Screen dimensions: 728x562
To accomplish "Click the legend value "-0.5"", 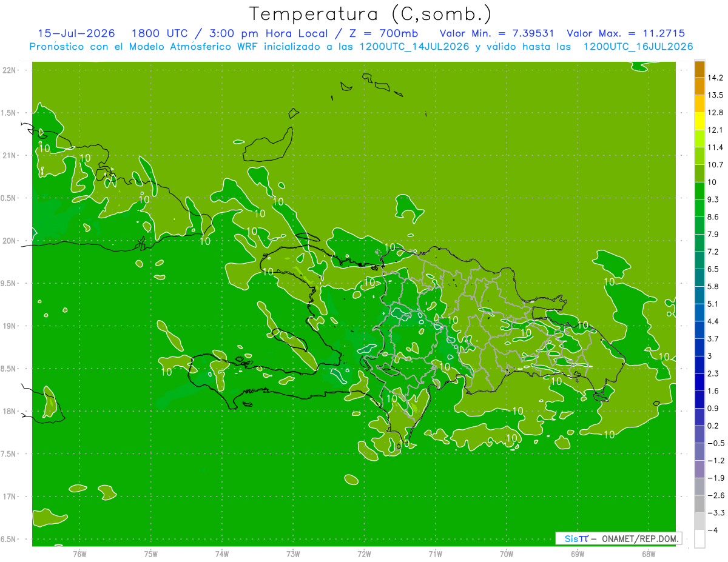I will click(716, 443).
